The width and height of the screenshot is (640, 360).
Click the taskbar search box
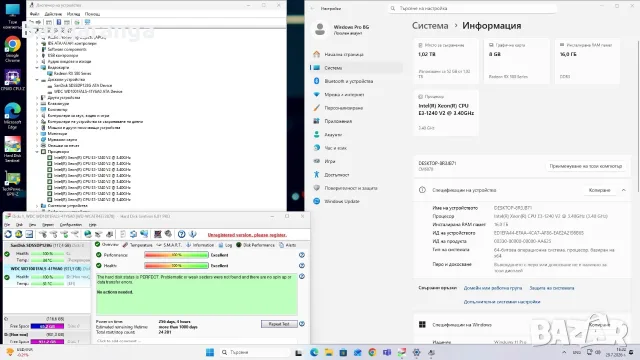(x=255, y=352)
